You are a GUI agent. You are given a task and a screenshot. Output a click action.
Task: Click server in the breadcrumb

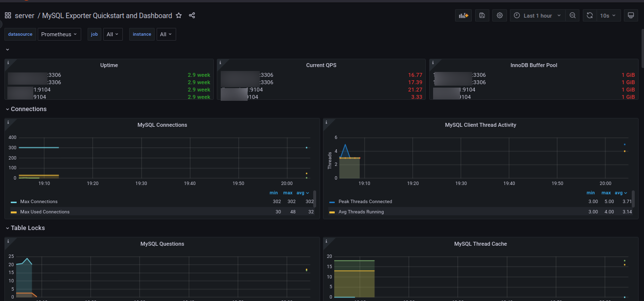[24, 15]
